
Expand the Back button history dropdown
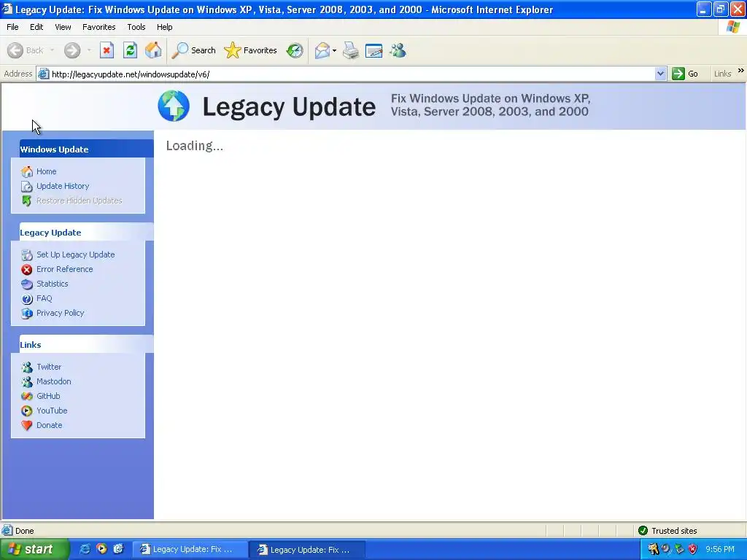52,50
